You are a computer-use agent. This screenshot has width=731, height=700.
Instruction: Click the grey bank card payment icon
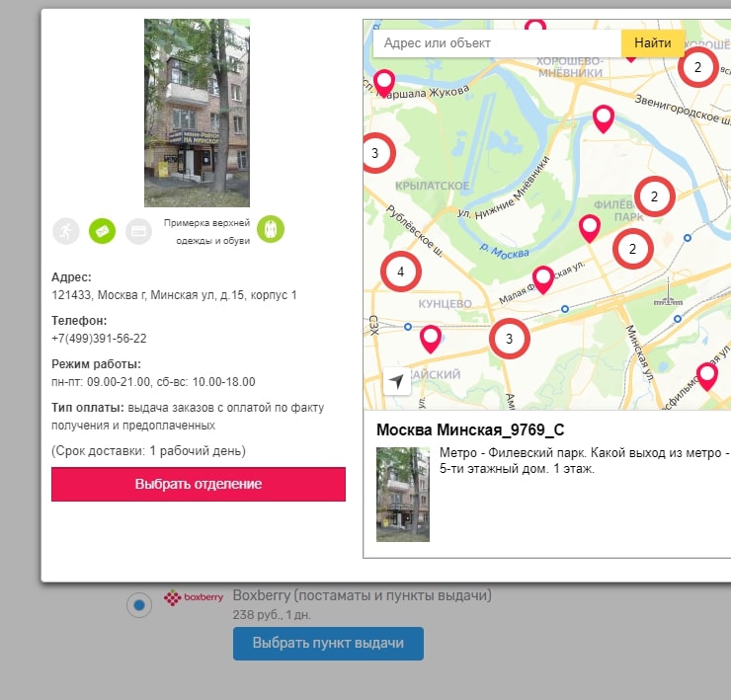[138, 230]
